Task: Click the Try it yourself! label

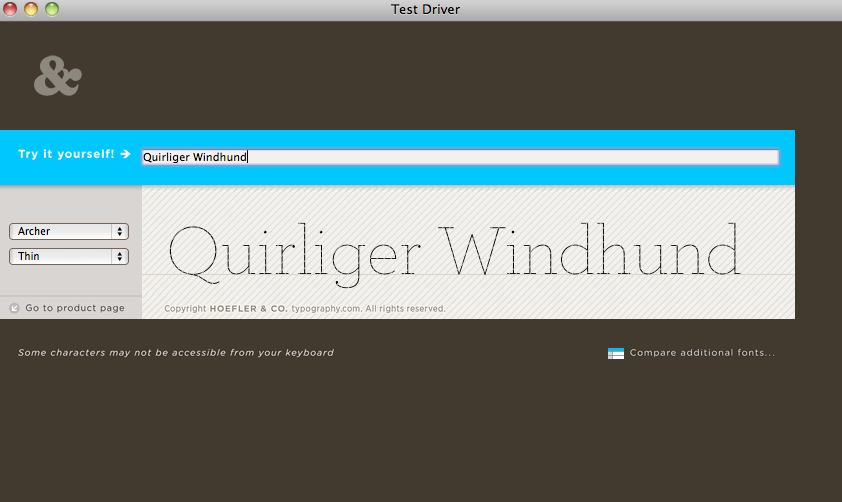Action: click(66, 154)
